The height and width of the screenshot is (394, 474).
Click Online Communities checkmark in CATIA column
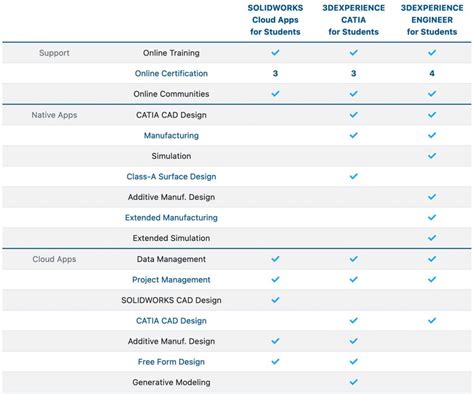pos(354,94)
